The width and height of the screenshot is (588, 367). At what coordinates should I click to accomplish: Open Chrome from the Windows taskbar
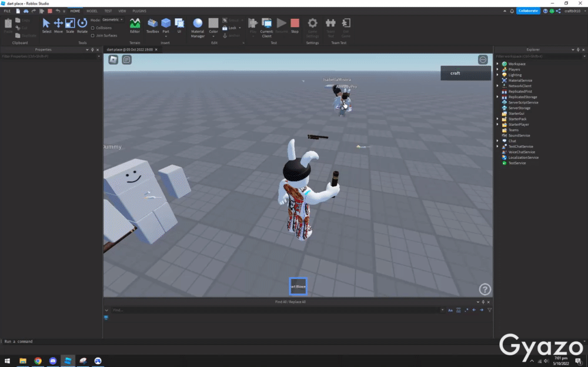coord(38,361)
